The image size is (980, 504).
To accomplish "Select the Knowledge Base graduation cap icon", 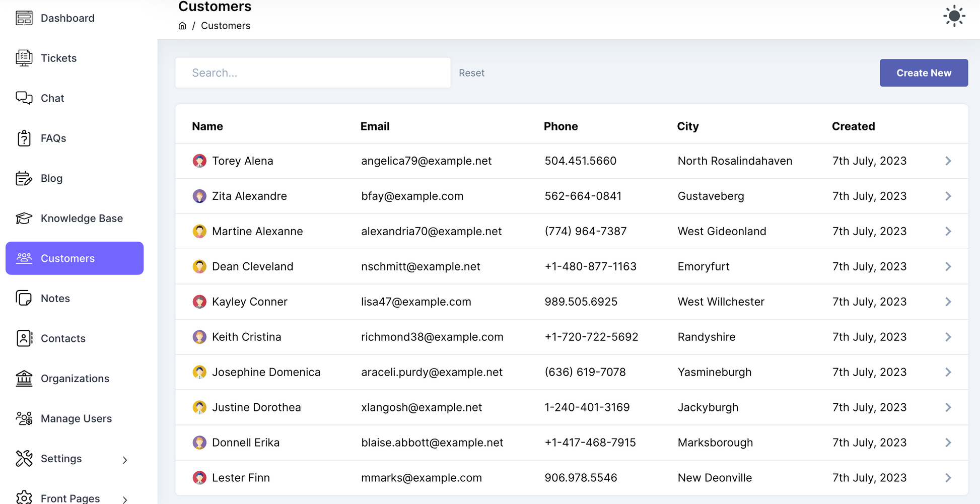I will tap(24, 219).
